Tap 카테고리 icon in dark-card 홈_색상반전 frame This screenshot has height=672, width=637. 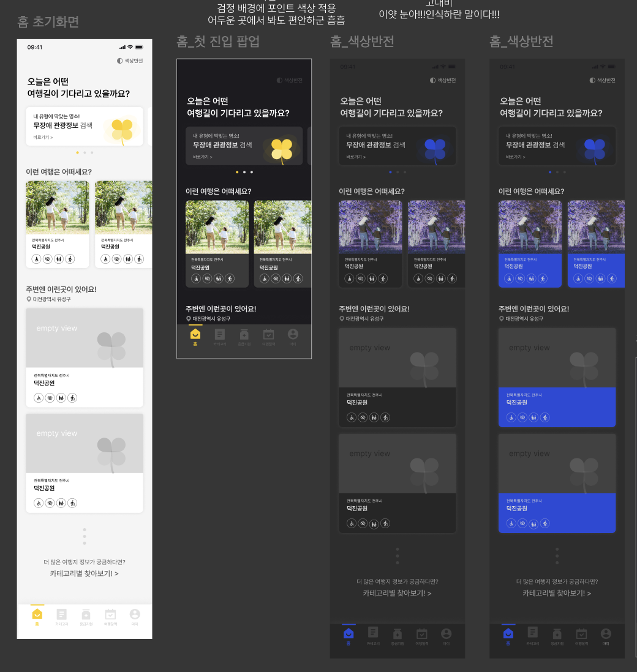click(373, 633)
